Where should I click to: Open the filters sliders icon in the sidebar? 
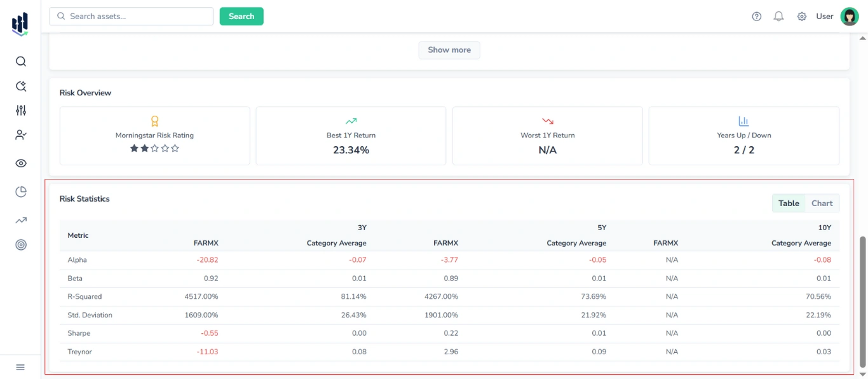pyautogui.click(x=20, y=110)
